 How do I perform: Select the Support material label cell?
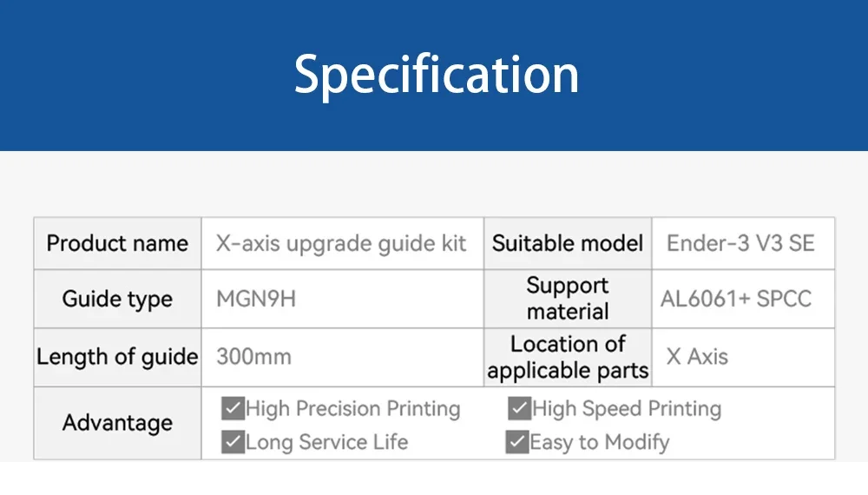[x=568, y=299]
